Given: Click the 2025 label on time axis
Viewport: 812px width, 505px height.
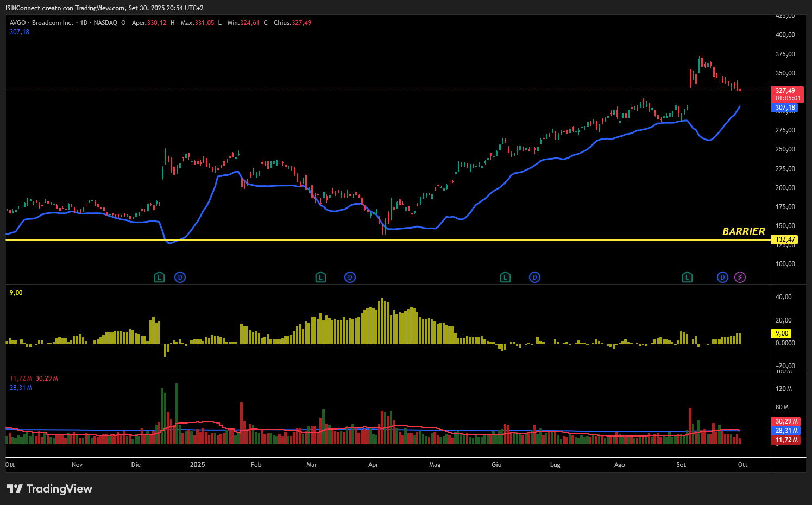Looking at the screenshot, I should [197, 465].
